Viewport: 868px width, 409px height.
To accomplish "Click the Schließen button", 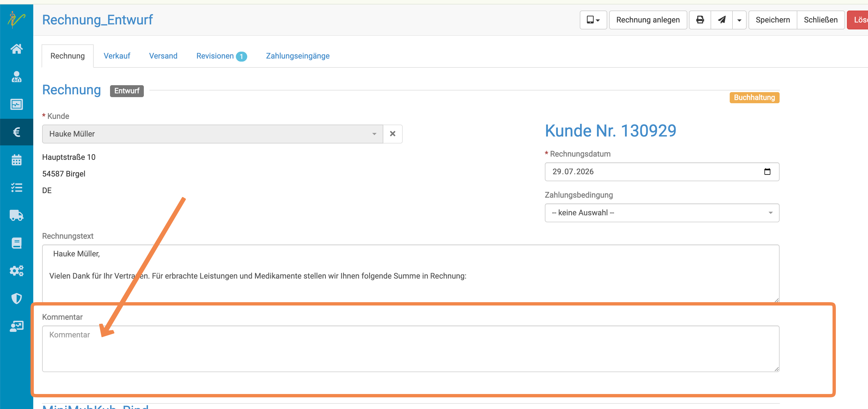I will [821, 20].
